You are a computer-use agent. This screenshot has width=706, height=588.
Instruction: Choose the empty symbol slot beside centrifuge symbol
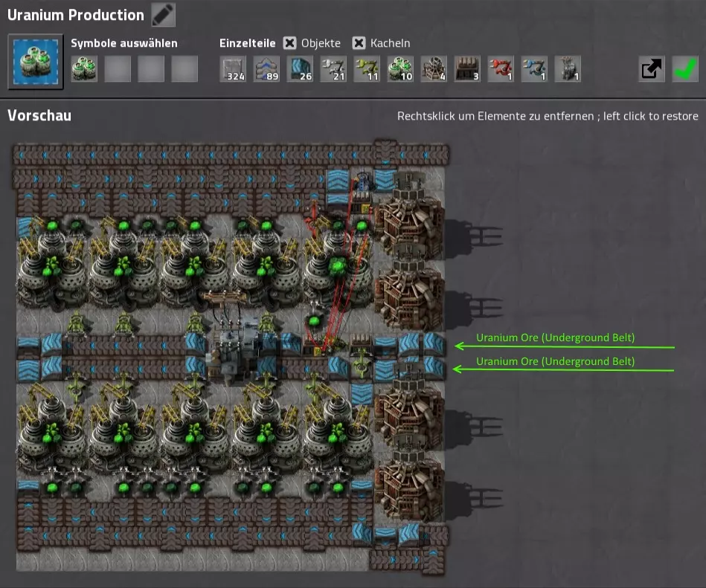118,69
